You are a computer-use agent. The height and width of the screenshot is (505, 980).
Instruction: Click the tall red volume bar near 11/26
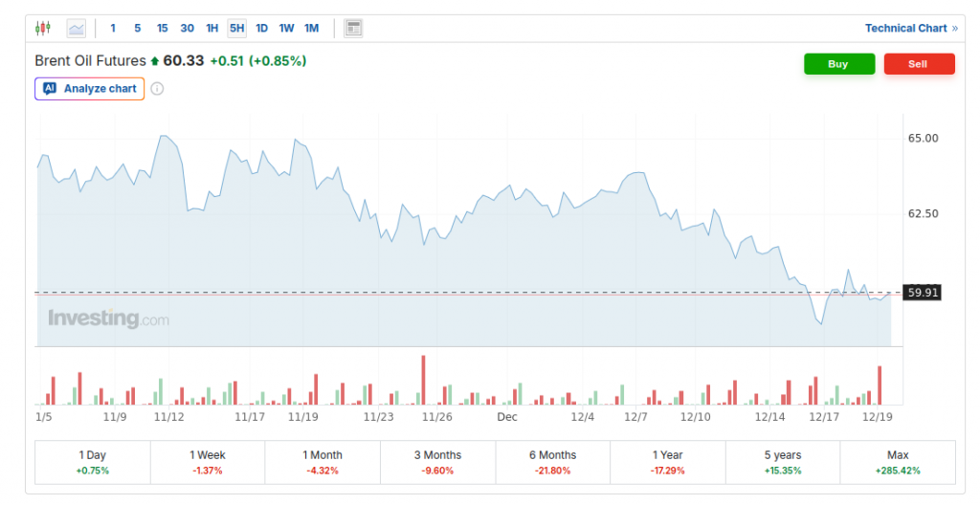click(422, 381)
